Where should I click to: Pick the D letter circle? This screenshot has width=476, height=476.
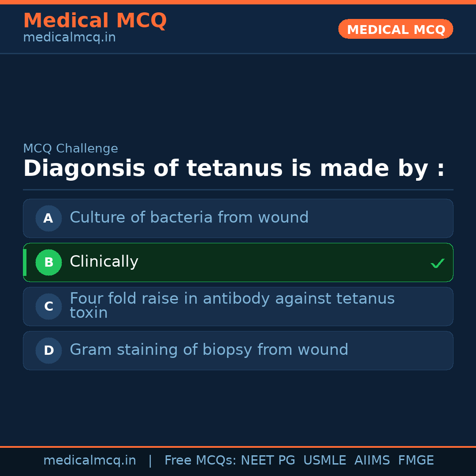click(48, 350)
